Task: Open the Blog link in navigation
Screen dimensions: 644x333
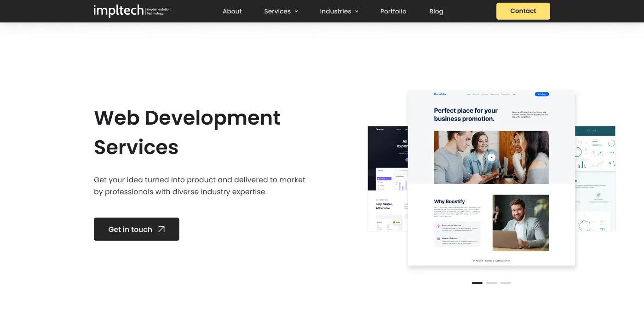Action: coord(436,11)
